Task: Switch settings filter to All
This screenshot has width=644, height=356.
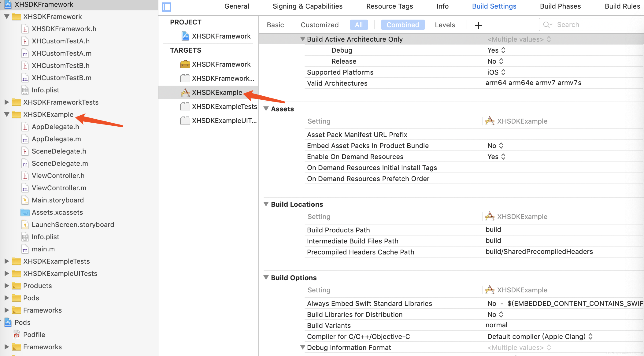Action: tap(359, 25)
